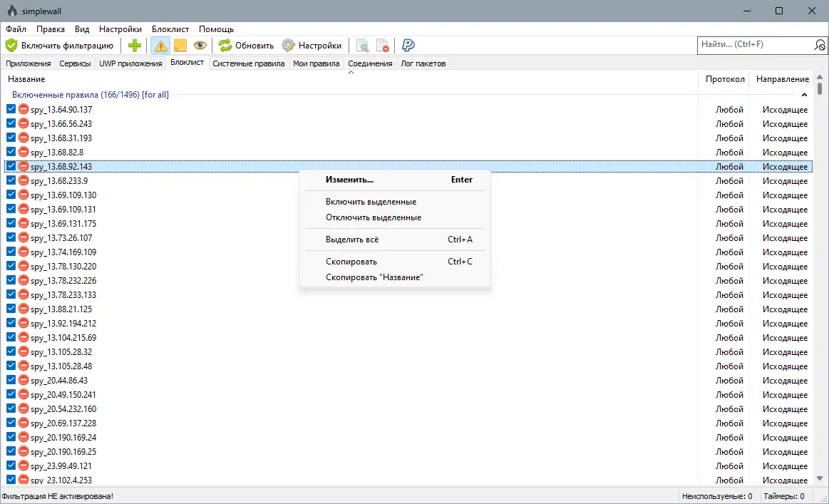Open the Файл menu
The image size is (829, 504).
coord(16,29)
